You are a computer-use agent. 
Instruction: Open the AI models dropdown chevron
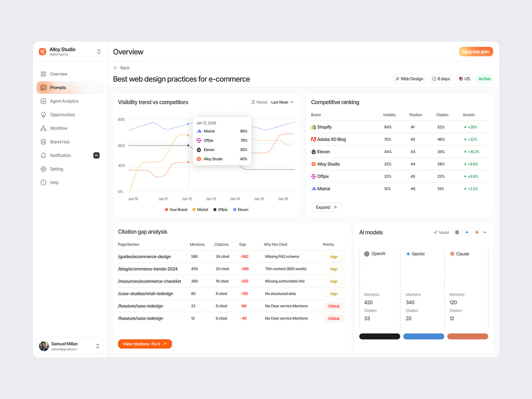tap(485, 232)
